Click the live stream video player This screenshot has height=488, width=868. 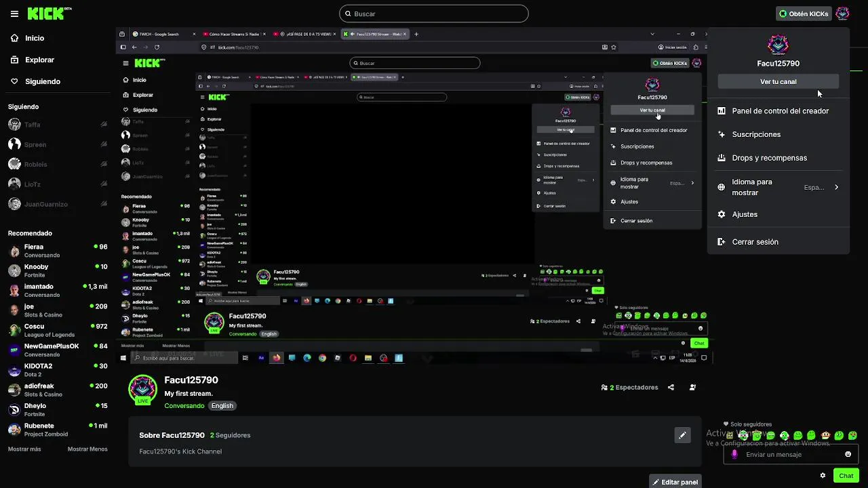(411, 195)
